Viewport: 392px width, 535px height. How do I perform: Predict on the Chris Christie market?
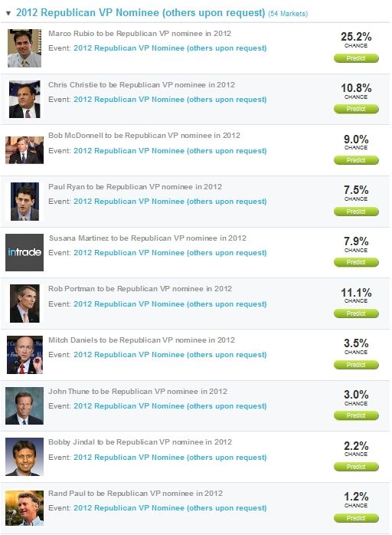tap(356, 109)
